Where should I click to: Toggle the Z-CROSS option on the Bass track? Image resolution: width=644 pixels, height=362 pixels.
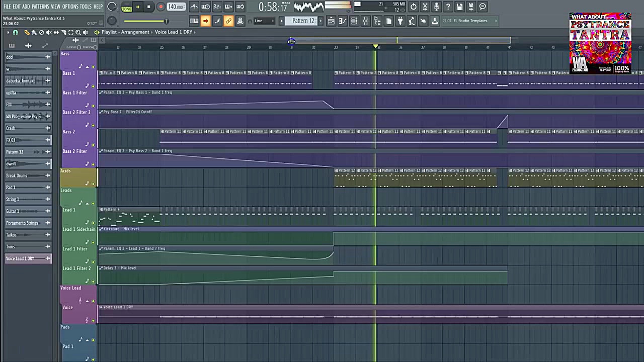79,47
